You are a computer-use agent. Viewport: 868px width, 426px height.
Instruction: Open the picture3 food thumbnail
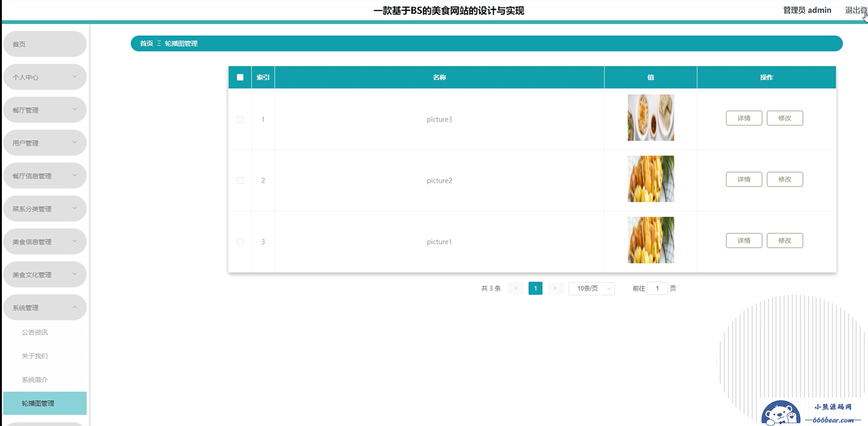[651, 118]
